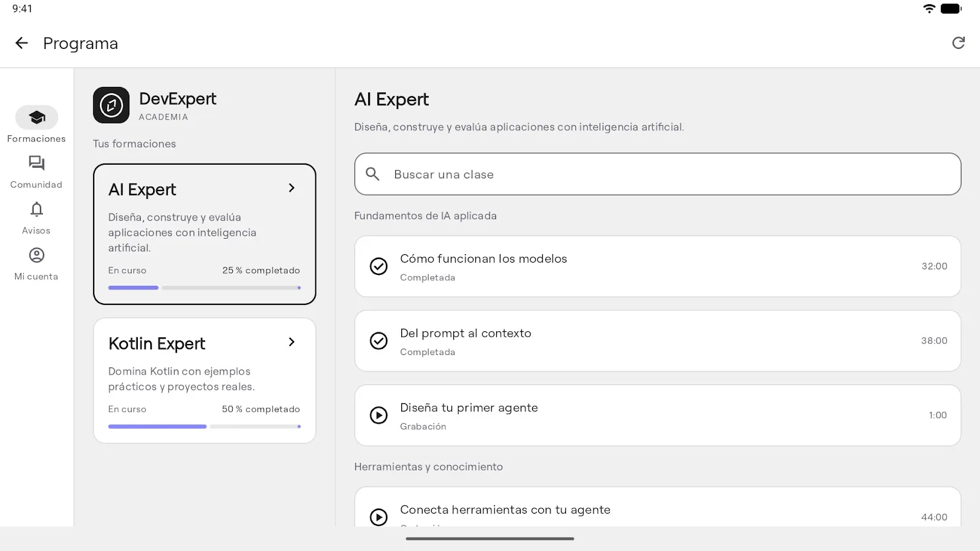The width and height of the screenshot is (980, 551).
Task: Click the 38:00 duration label
Action: [x=934, y=341]
